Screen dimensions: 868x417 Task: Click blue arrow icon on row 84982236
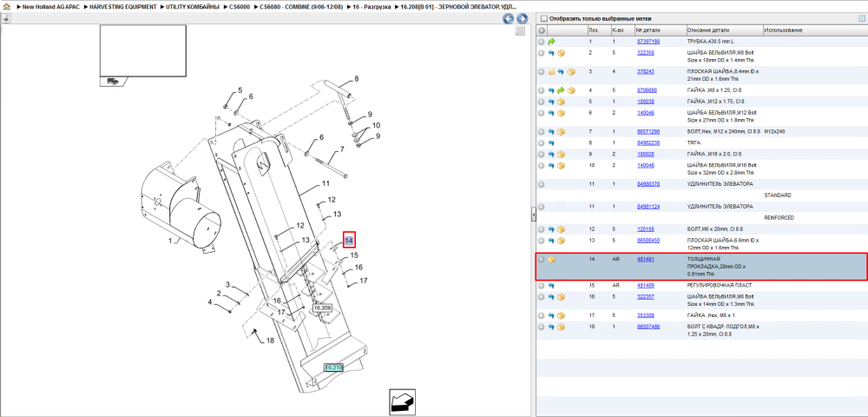pyautogui.click(x=551, y=142)
